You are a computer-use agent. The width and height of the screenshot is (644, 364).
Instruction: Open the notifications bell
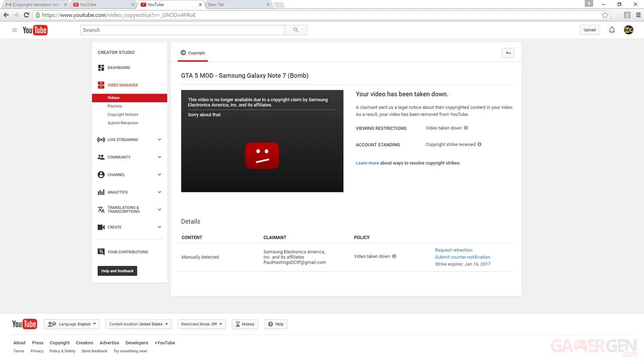pyautogui.click(x=612, y=30)
